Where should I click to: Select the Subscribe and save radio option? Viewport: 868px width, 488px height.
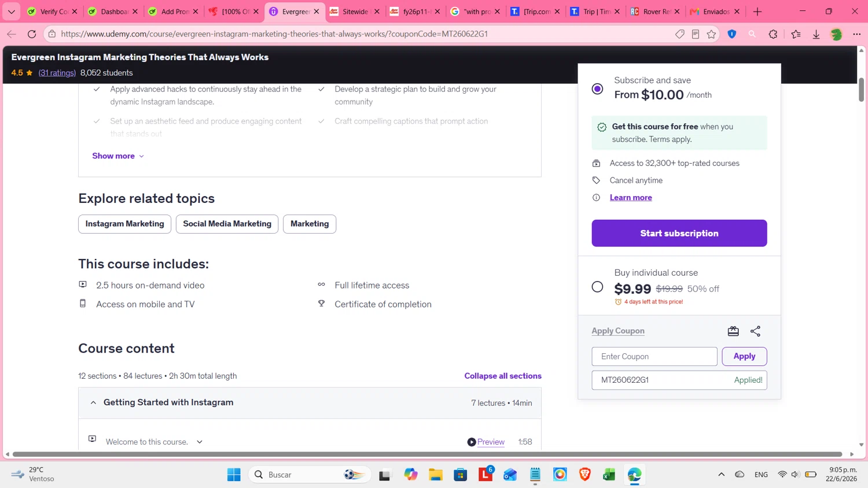point(597,89)
